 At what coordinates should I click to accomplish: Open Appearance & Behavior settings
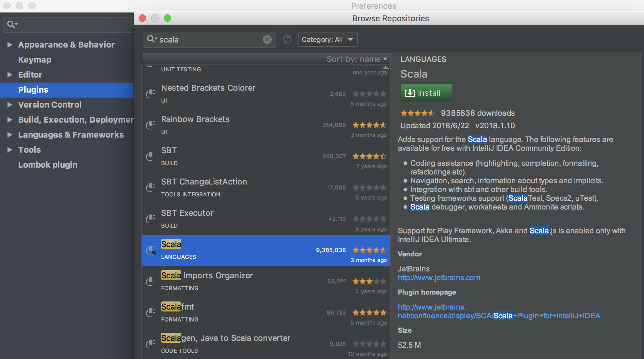[x=66, y=45]
